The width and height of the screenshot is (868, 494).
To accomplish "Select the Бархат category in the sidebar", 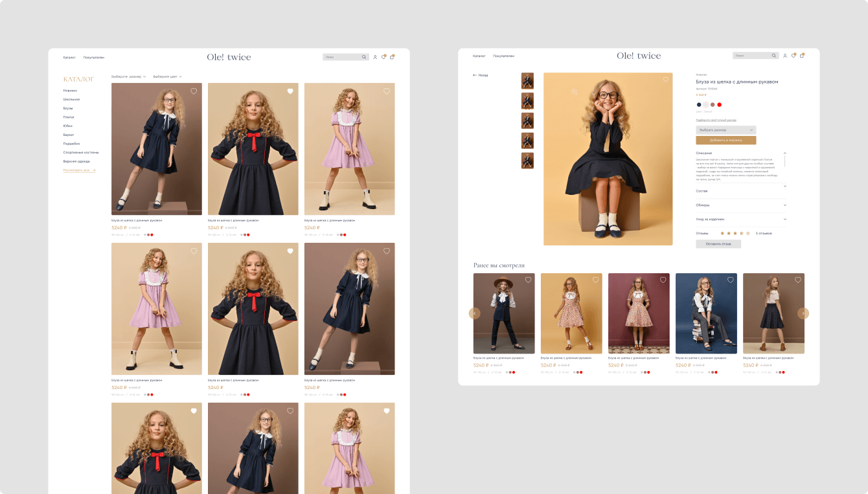I will point(69,135).
